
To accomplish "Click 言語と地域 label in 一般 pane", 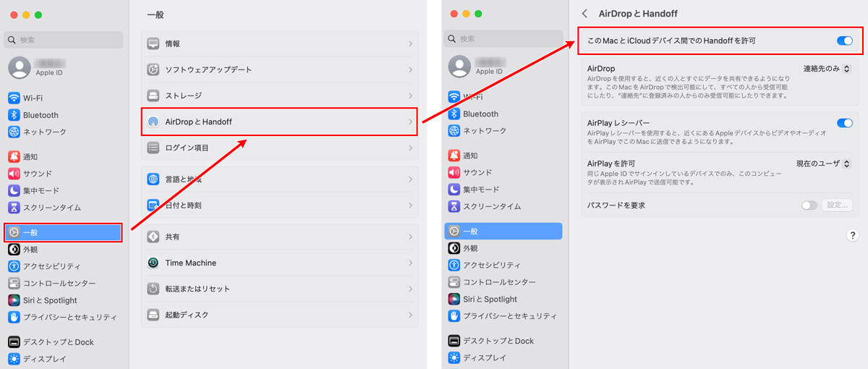I will click(x=183, y=179).
